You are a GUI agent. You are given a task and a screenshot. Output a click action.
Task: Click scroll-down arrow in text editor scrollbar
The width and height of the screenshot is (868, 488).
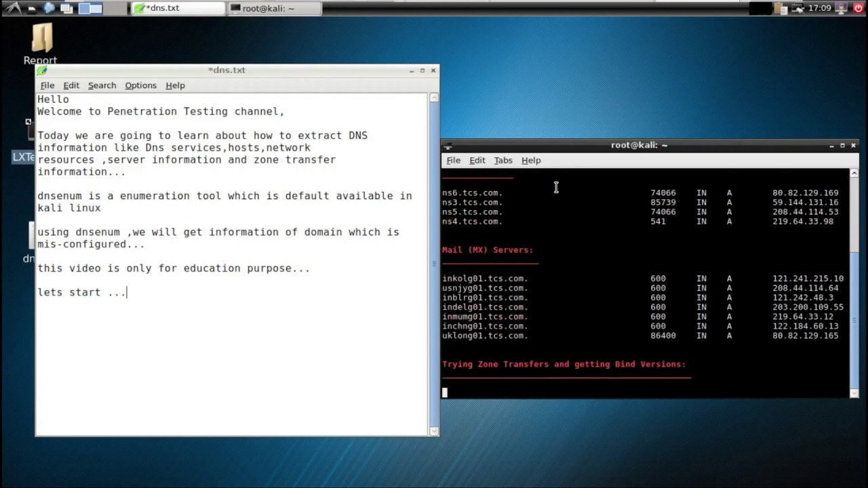(434, 431)
